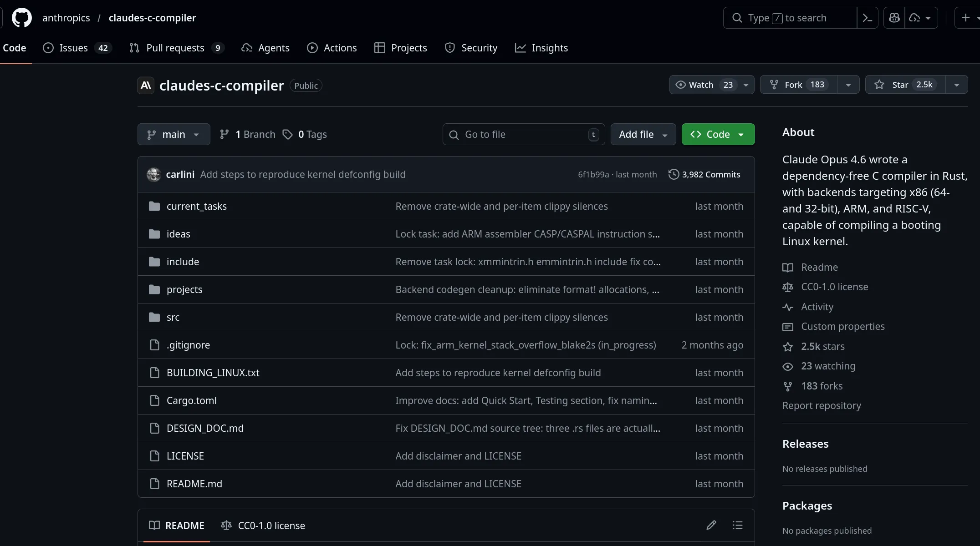Star the claudes-c-compiler repository

(x=905, y=85)
